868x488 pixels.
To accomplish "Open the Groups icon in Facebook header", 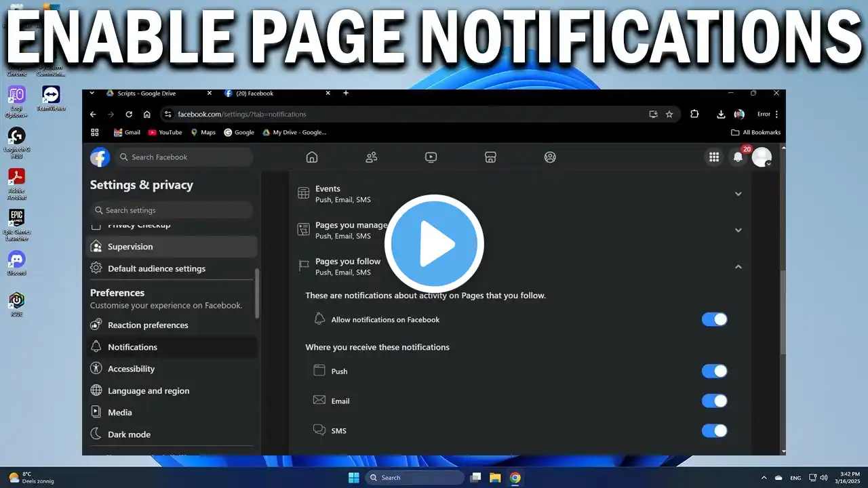I will coord(550,157).
